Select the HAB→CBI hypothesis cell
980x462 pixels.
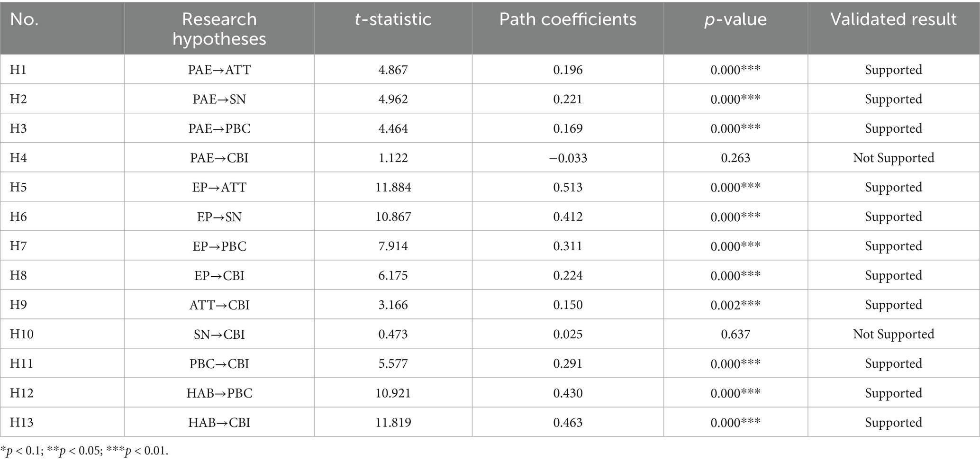(x=219, y=422)
